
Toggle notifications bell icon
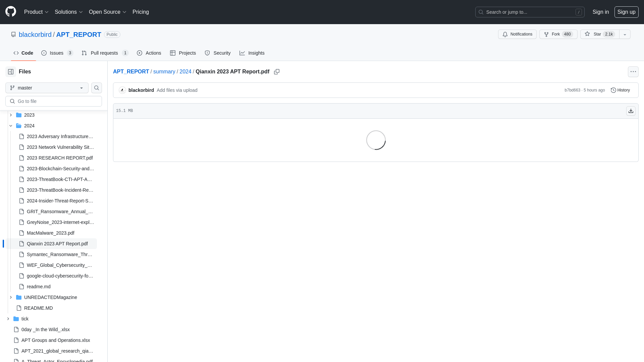[505, 34]
